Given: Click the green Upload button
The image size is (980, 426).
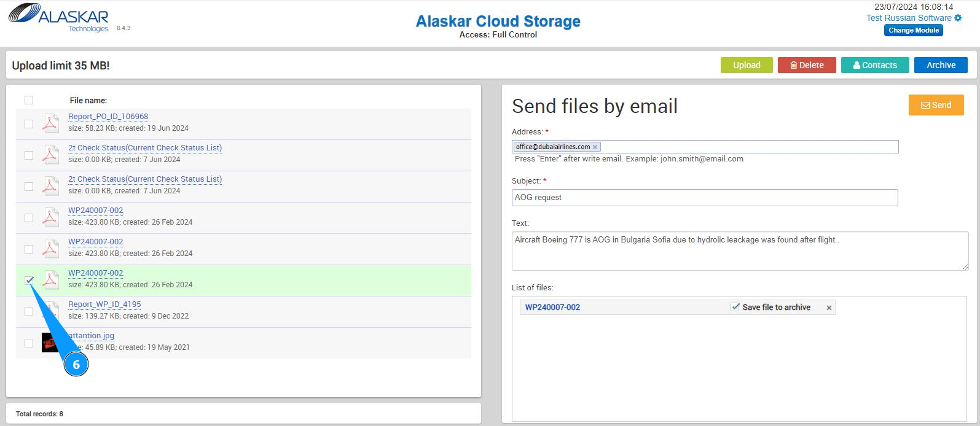Looking at the screenshot, I should point(747,65).
